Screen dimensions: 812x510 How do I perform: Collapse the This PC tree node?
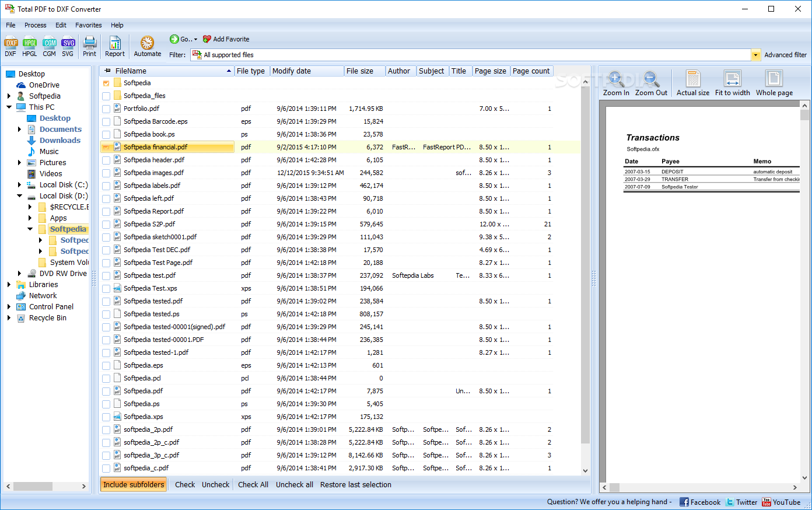click(x=9, y=107)
